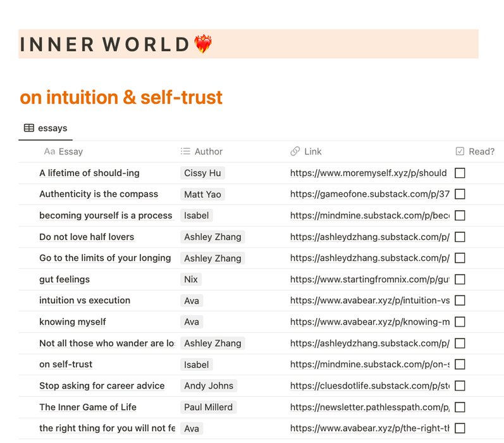Click the table icon beside essays tab

(29, 128)
